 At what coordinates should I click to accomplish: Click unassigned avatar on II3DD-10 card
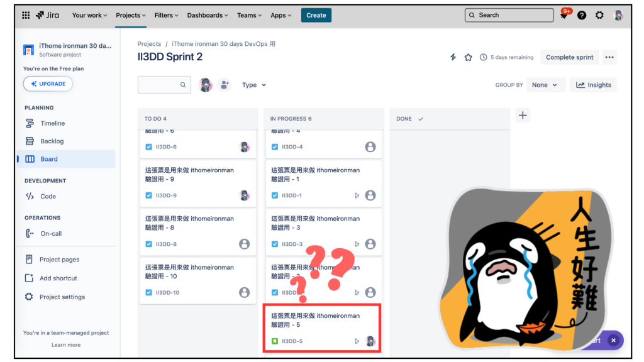[x=245, y=292]
